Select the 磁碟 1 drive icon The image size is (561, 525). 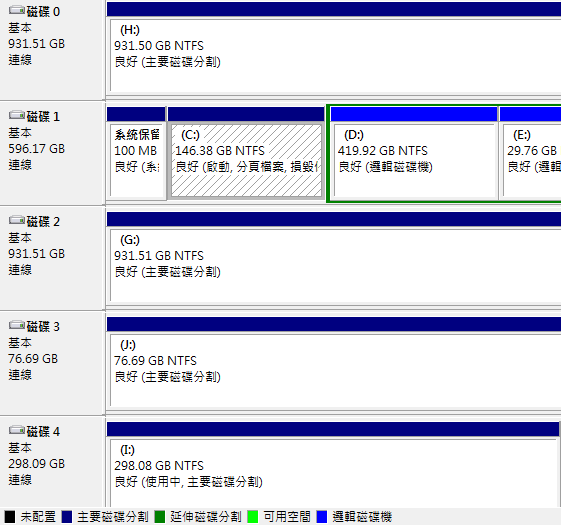[17, 116]
